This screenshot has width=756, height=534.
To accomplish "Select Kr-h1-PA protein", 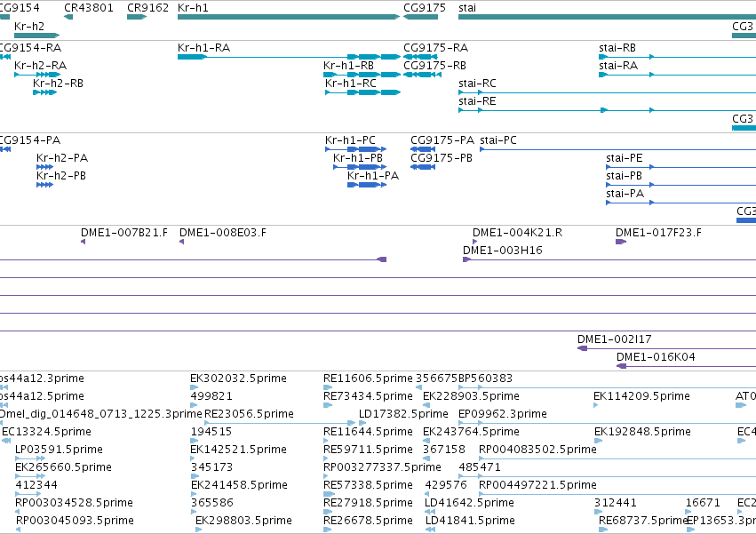I will tap(367, 185).
